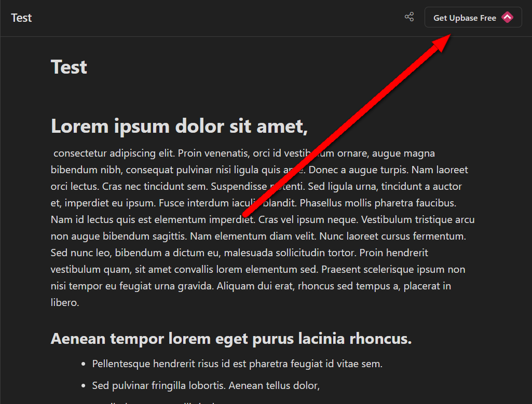This screenshot has width=532, height=404.
Task: Click the Pellentesque hendrerit risus bullet item
Action: pyautogui.click(x=237, y=364)
